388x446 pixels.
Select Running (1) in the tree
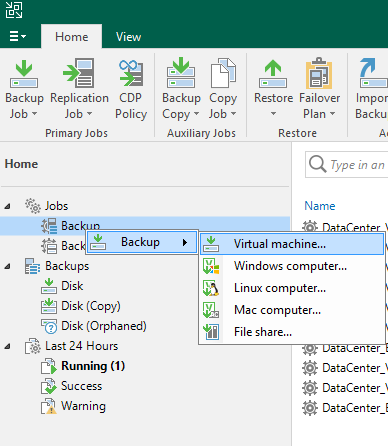(x=93, y=366)
